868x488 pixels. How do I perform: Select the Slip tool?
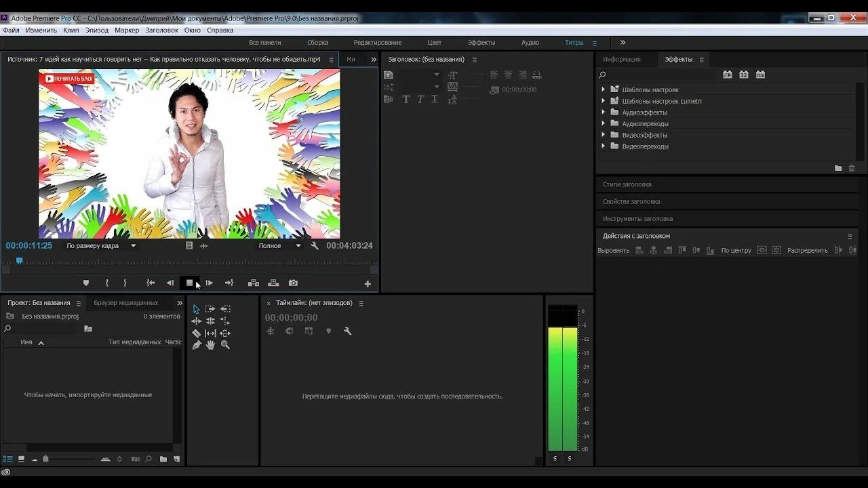coord(210,333)
